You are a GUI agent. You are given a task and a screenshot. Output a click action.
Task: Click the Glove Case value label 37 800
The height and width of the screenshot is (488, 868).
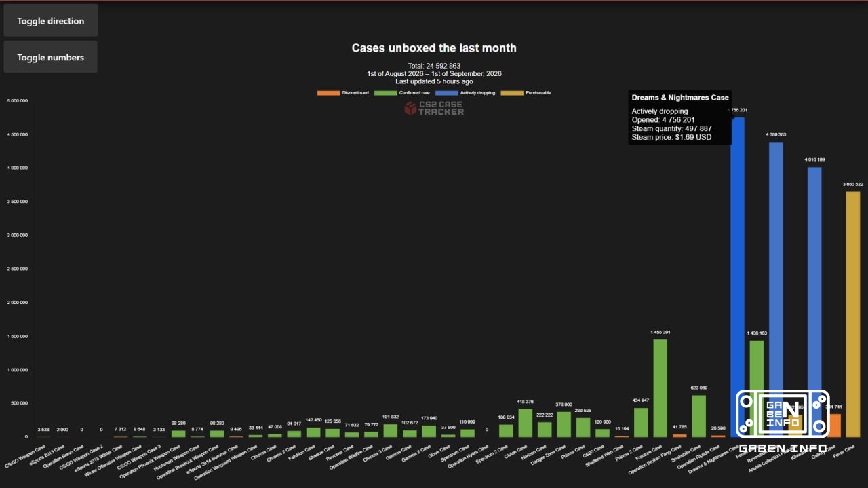[448, 428]
